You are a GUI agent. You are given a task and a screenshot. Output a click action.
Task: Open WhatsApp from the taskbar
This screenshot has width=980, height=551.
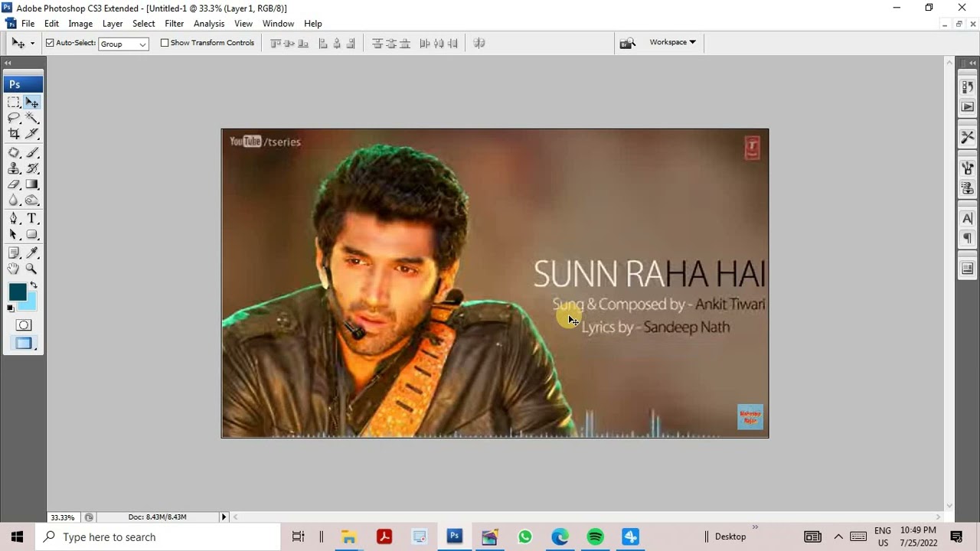pyautogui.click(x=525, y=537)
